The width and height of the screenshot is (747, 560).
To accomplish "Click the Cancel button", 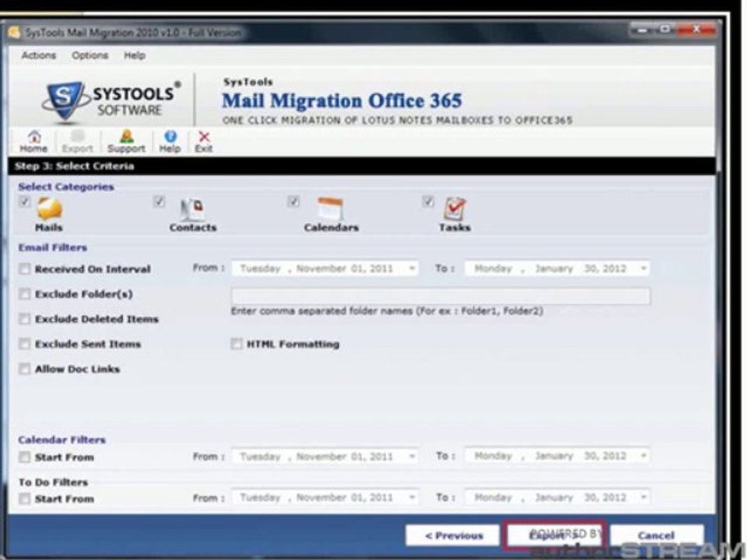I will pos(657,536).
